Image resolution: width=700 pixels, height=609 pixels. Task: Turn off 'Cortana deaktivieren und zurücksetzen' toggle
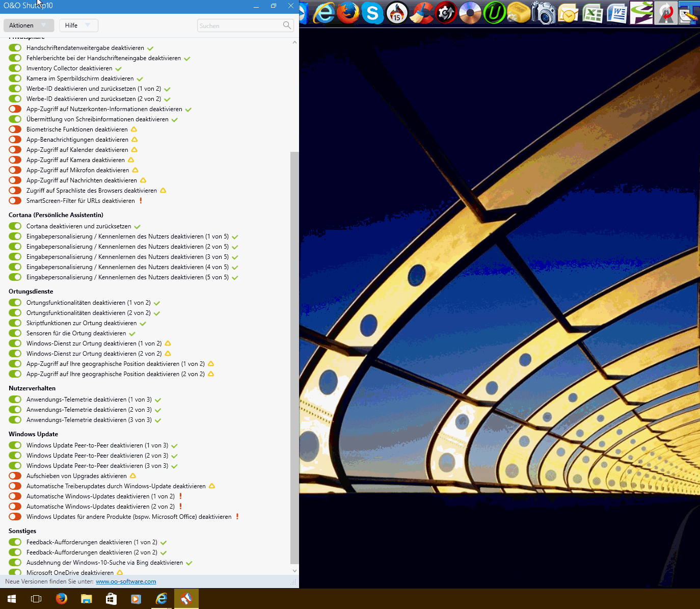tap(15, 226)
